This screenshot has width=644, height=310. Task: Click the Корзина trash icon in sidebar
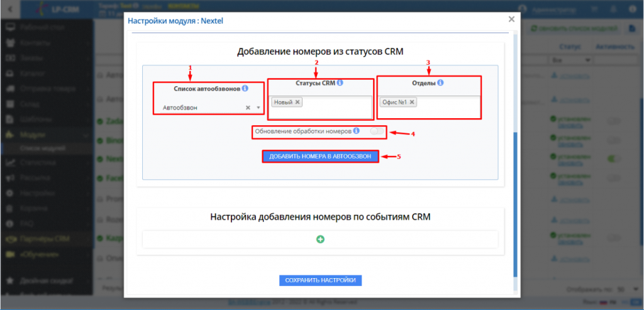click(x=10, y=208)
